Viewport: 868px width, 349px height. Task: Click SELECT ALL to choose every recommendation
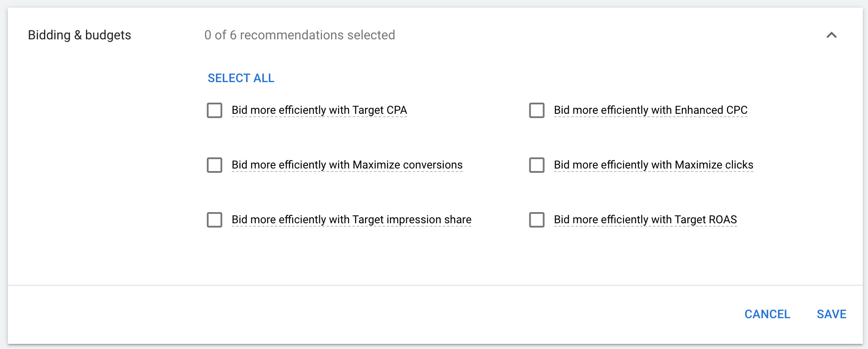241,78
